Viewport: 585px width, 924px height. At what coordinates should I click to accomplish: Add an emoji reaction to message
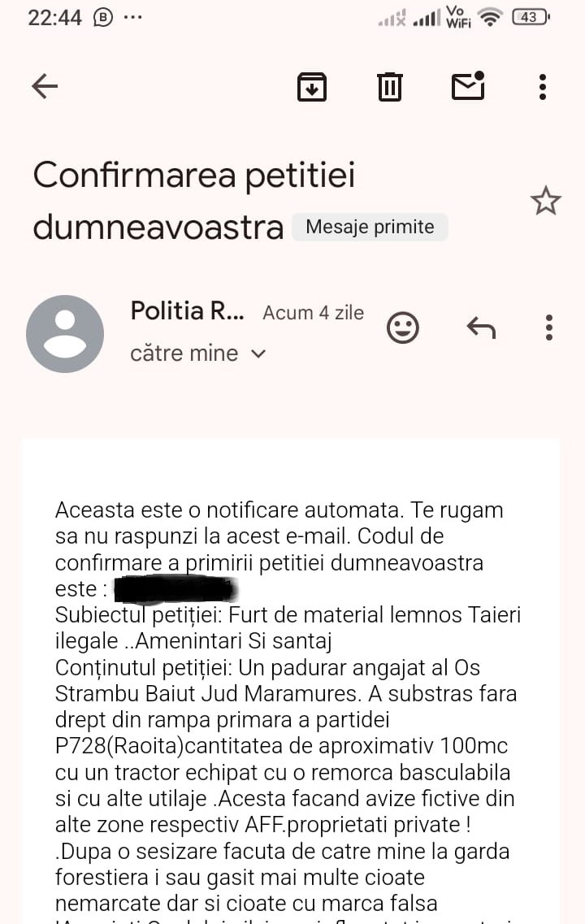403,328
